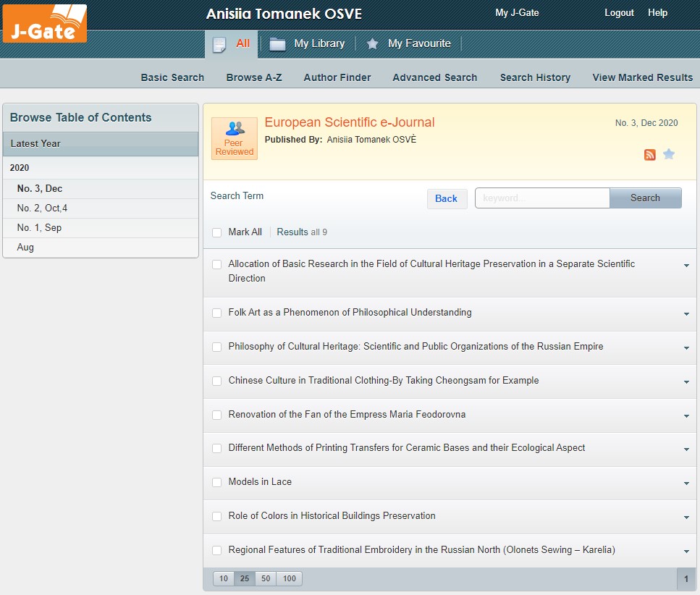Open the Author Finder menu item
Image resolution: width=700 pixels, height=595 pixels.
(337, 77)
